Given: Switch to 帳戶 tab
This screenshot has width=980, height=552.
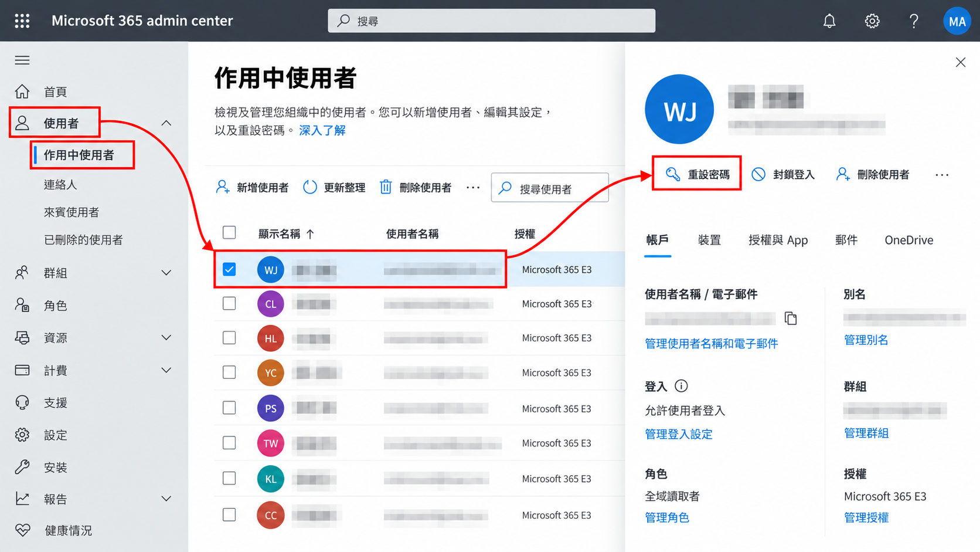Looking at the screenshot, I should (x=657, y=240).
